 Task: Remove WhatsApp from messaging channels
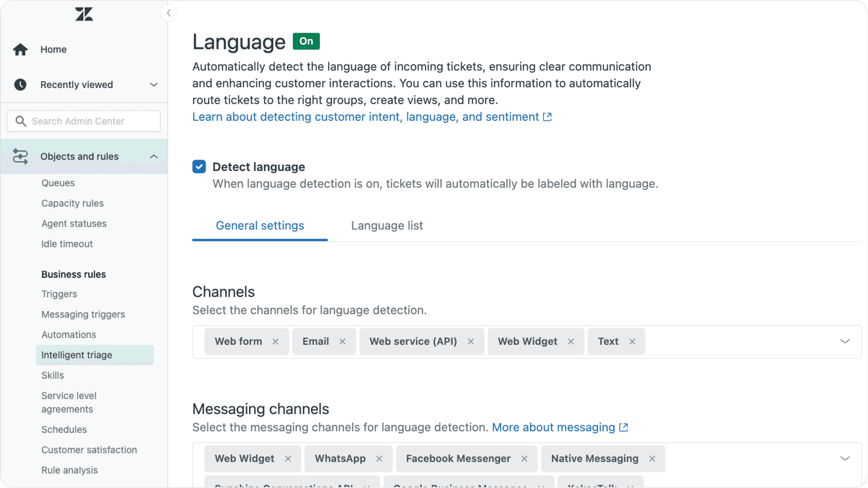pyautogui.click(x=379, y=459)
